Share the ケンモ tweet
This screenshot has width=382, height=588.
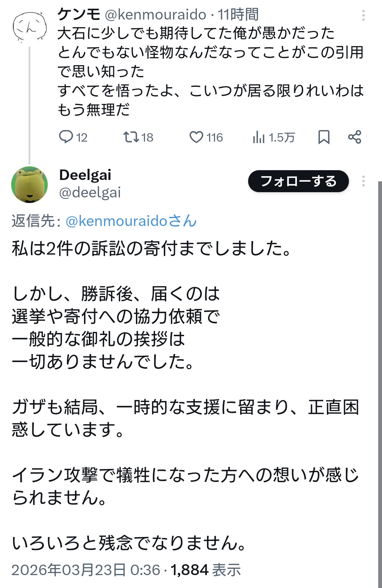(x=354, y=137)
